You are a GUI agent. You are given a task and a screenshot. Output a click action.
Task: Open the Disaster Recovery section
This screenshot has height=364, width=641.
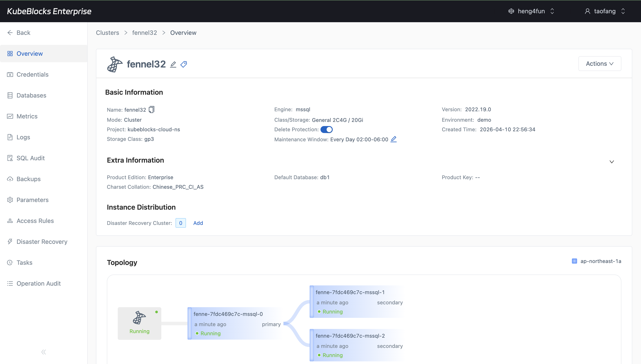42,241
